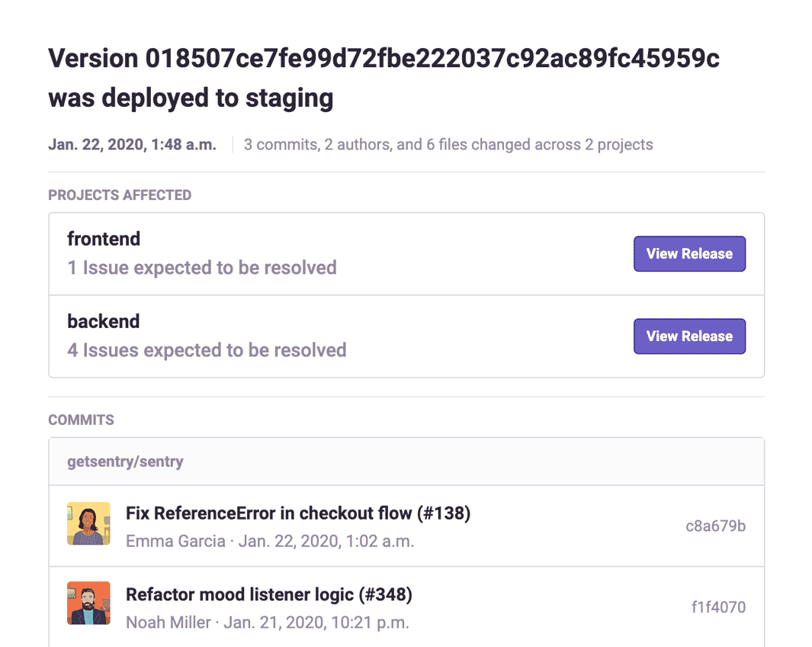This screenshot has height=647, width=812.
Task: Click the version deployed to staging heading
Action: click(384, 78)
